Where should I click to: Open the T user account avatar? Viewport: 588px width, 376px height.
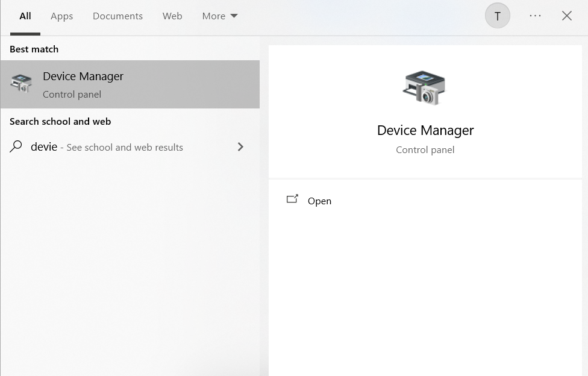coord(497,16)
